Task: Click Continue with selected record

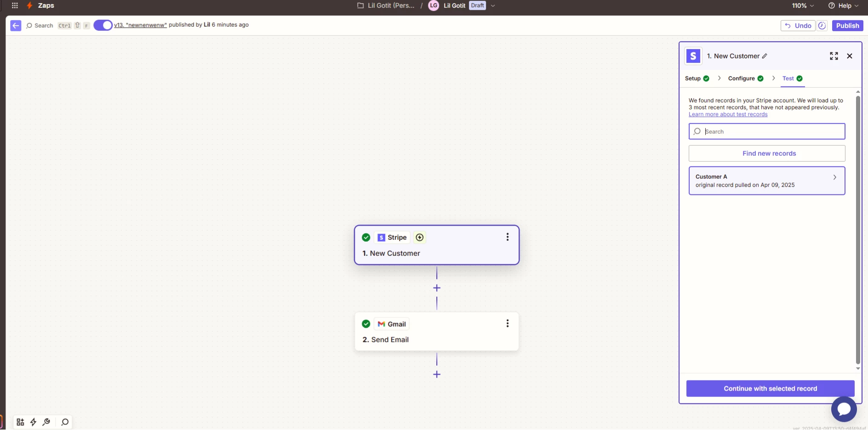Action: point(770,389)
